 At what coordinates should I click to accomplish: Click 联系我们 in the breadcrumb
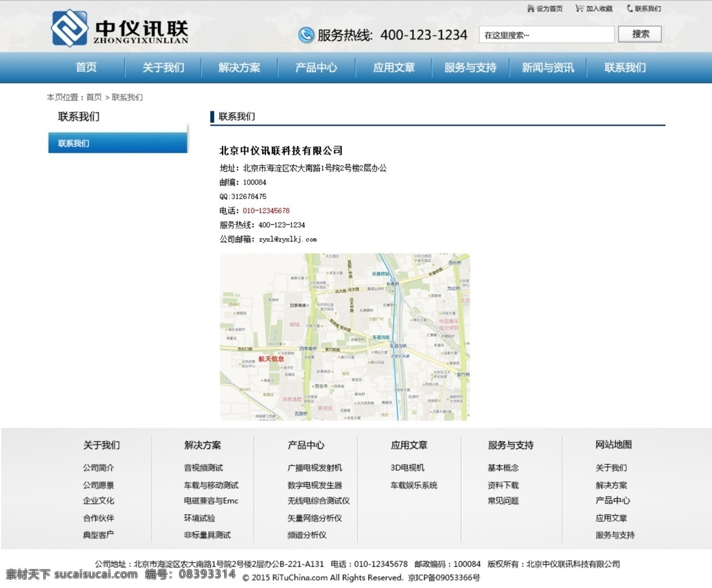point(128,97)
